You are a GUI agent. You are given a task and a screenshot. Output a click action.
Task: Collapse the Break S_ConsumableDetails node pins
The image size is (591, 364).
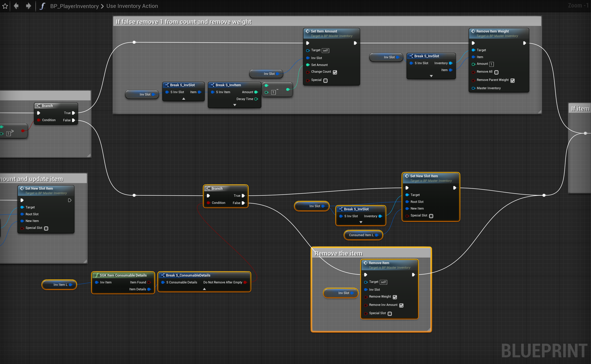(x=204, y=289)
